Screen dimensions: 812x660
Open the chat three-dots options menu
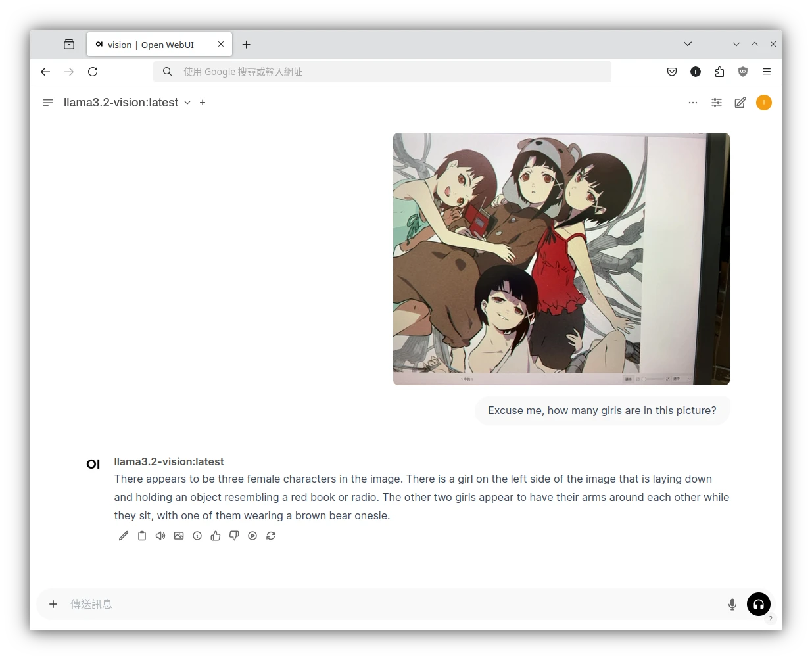pos(693,103)
